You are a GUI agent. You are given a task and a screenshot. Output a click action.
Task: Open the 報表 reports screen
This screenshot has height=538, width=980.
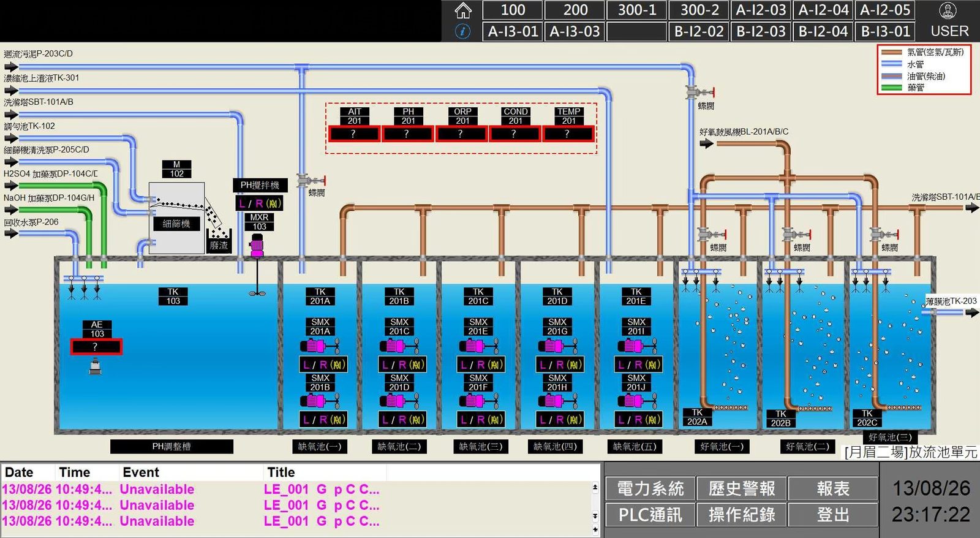point(833,489)
